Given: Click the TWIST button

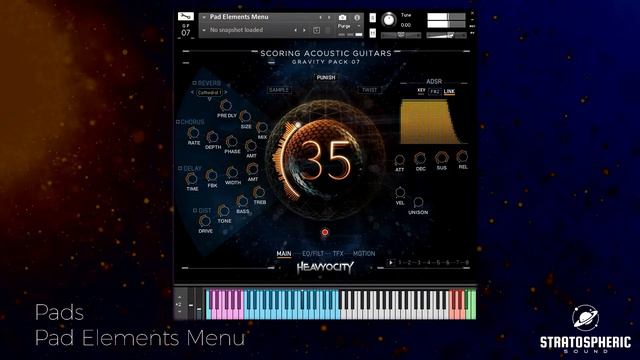Looking at the screenshot, I should 370,90.
